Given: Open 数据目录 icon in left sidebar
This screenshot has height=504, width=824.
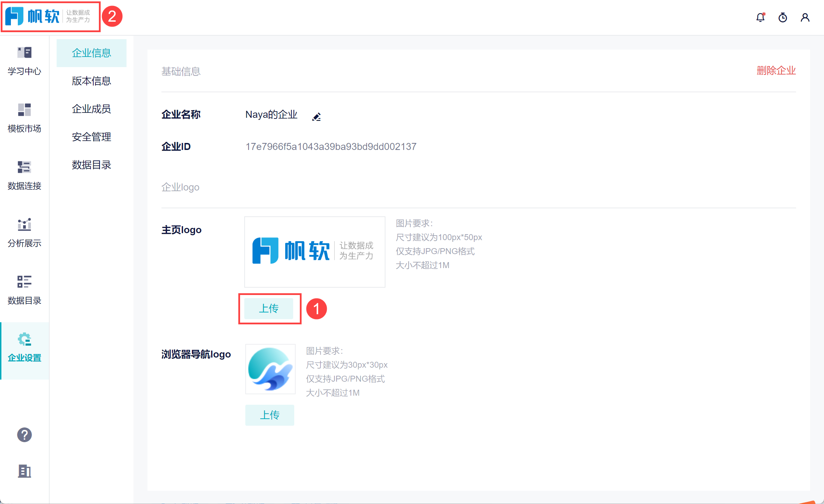Looking at the screenshot, I should [24, 282].
